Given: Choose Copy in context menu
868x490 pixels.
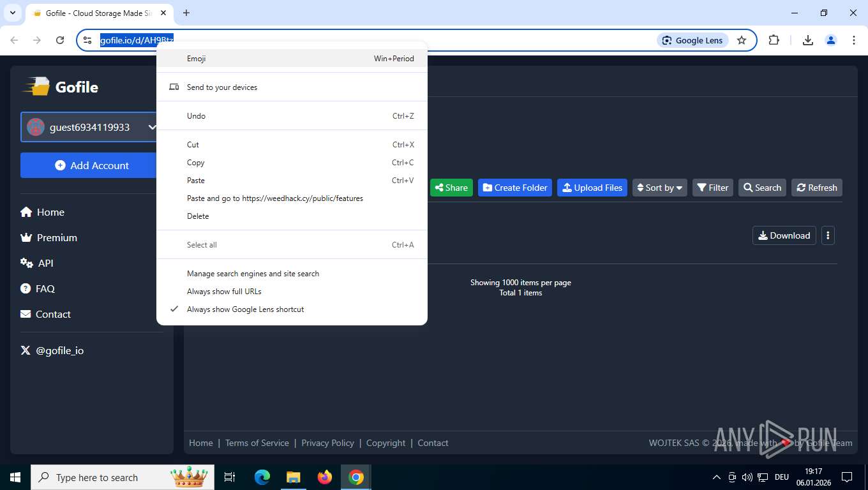Looking at the screenshot, I should (x=292, y=162).
